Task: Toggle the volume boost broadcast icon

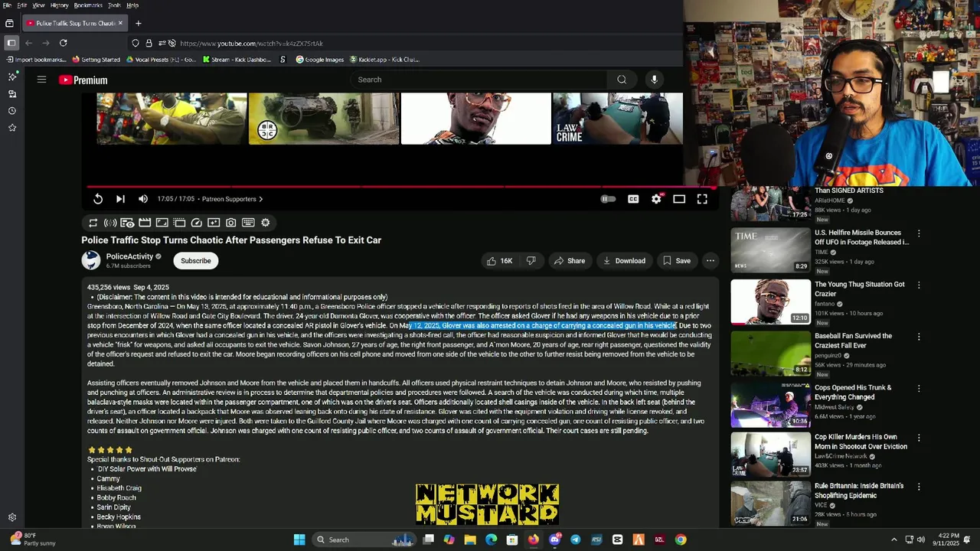Action: [x=110, y=223]
